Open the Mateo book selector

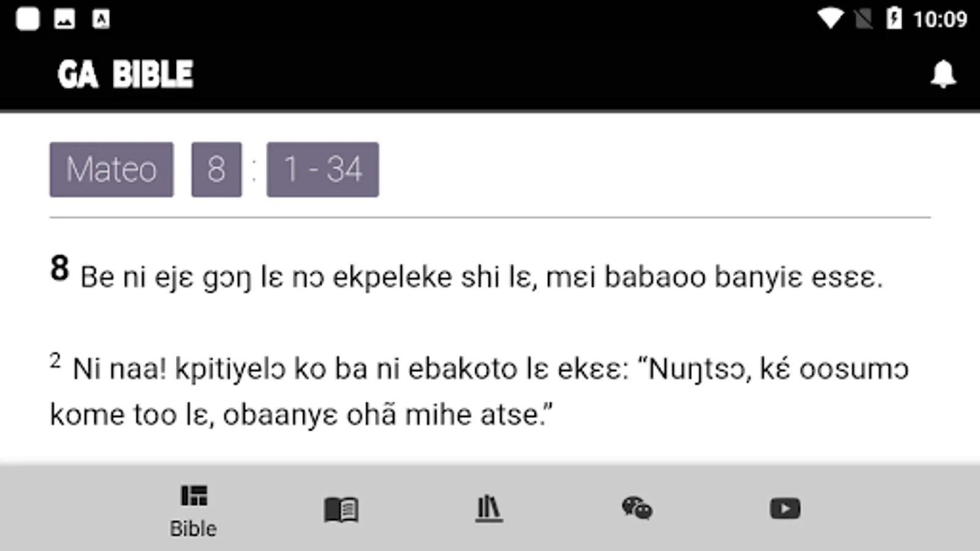[x=111, y=170]
